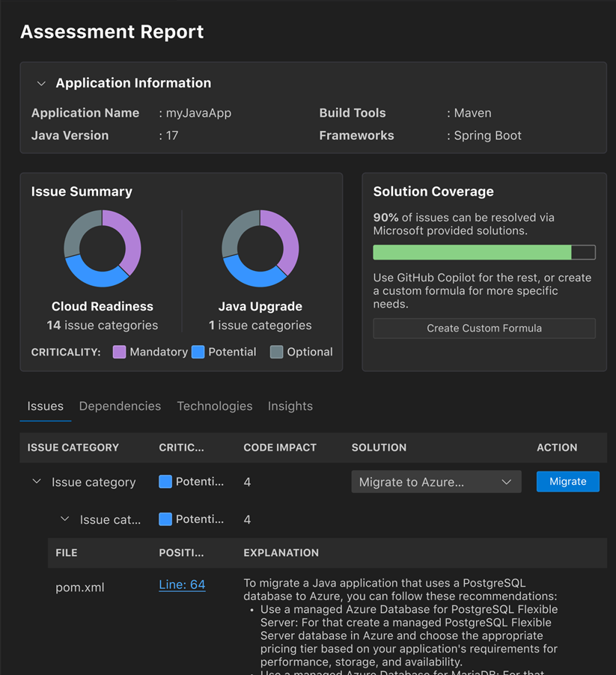
Task: Click the pom.xml file entry
Action: [x=80, y=587]
